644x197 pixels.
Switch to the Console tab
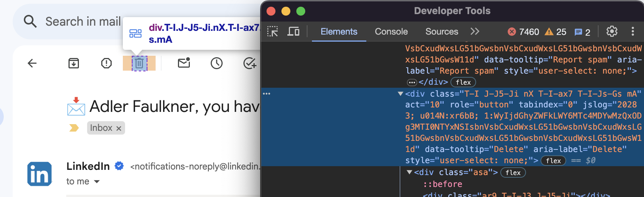click(x=391, y=32)
